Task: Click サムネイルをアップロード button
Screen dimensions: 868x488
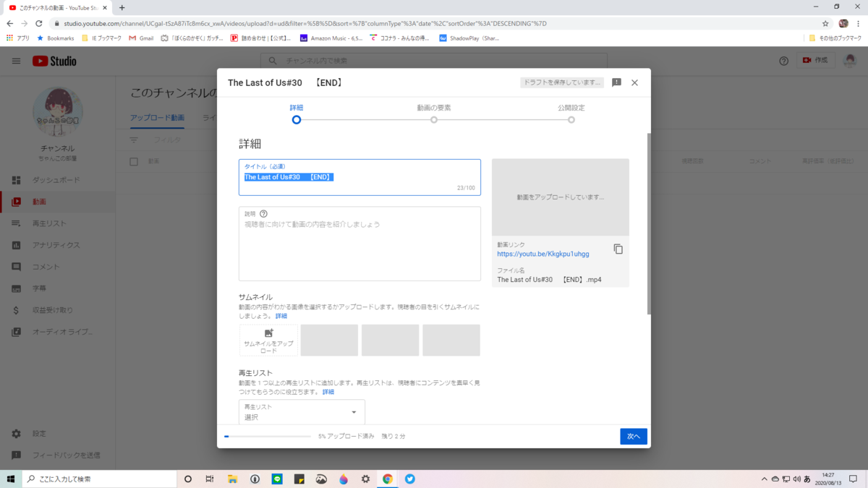Action: (x=268, y=340)
